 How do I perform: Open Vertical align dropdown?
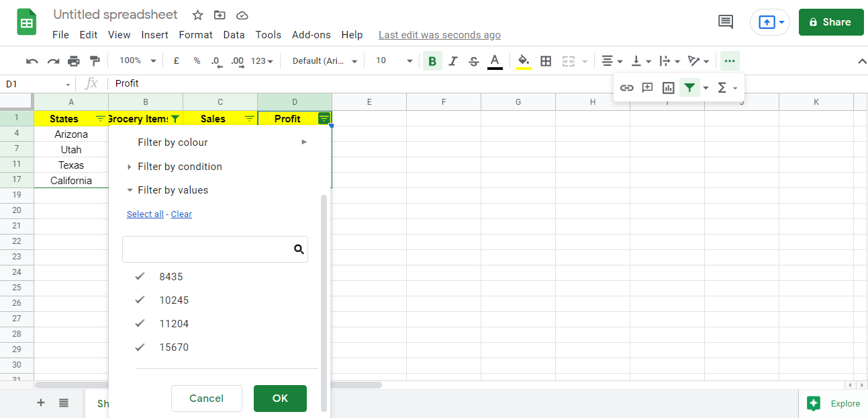(641, 61)
